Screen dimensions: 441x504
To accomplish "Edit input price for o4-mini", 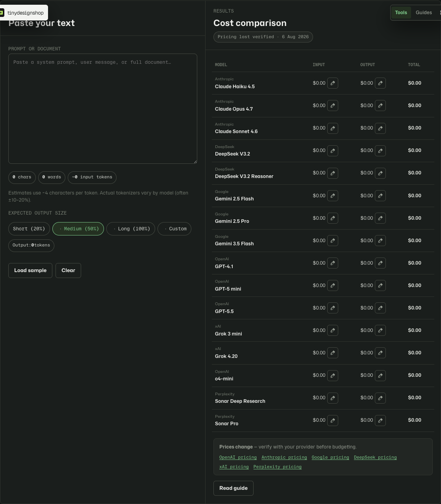I will point(333,376).
